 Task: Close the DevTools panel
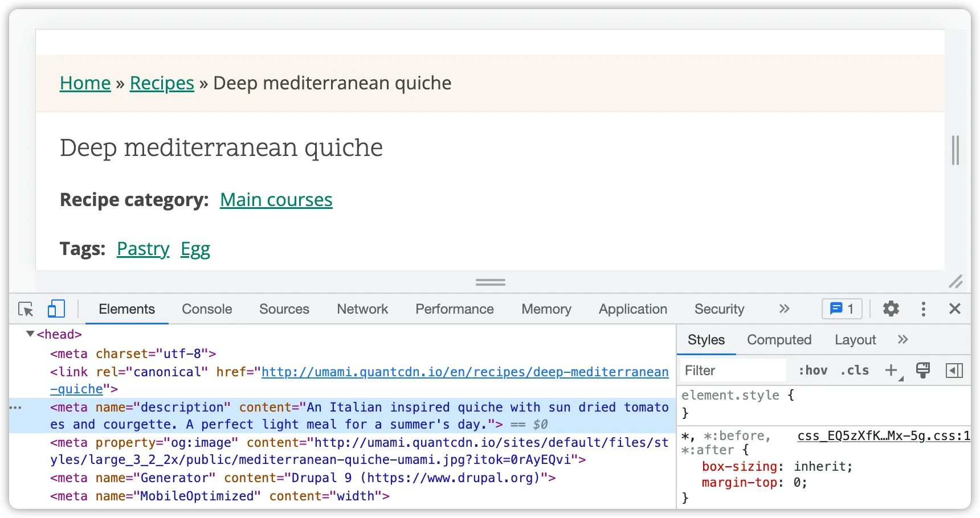point(955,309)
